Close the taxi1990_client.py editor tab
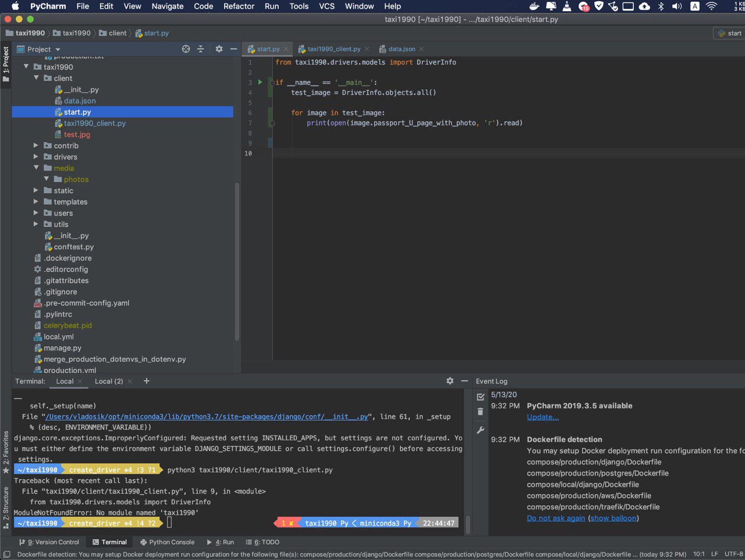The height and width of the screenshot is (560, 745). (x=367, y=49)
